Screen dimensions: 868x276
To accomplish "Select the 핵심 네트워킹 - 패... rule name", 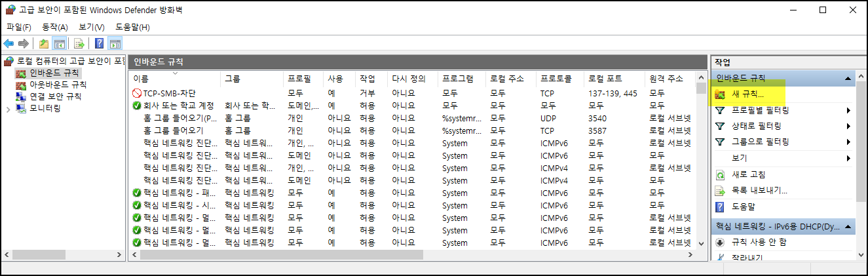I will [x=180, y=193].
